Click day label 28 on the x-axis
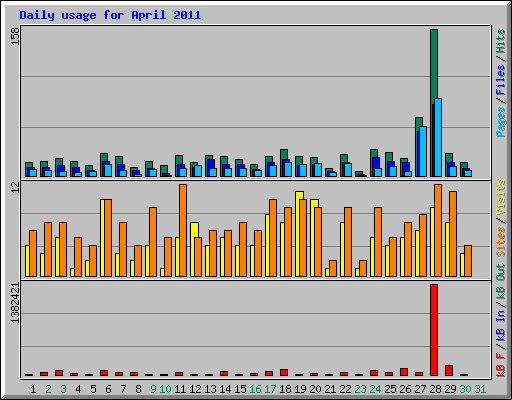The width and height of the screenshot is (512, 400). coord(435,389)
